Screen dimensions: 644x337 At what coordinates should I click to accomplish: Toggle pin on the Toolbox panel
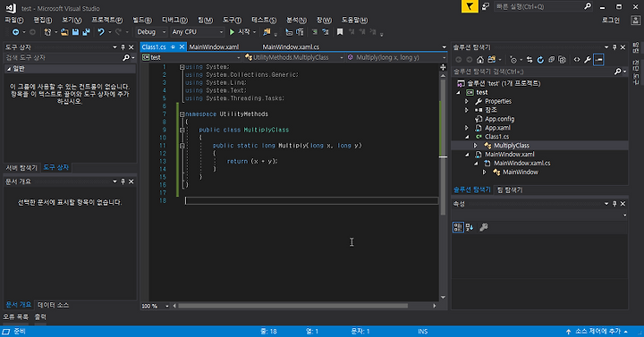[x=123, y=47]
